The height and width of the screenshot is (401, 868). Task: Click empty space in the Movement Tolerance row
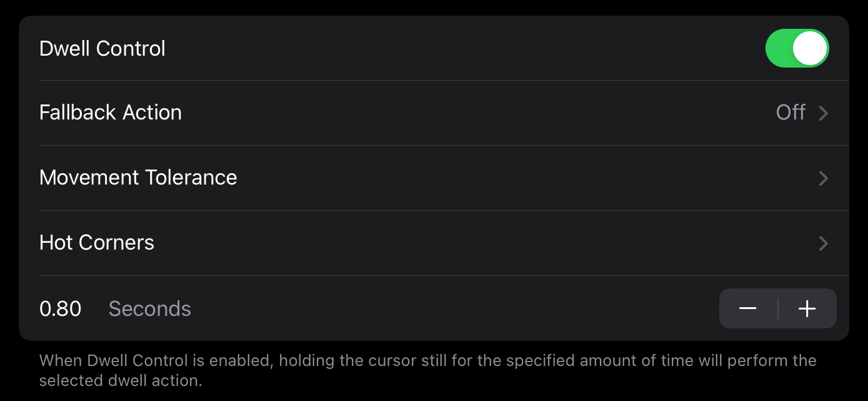(500, 178)
